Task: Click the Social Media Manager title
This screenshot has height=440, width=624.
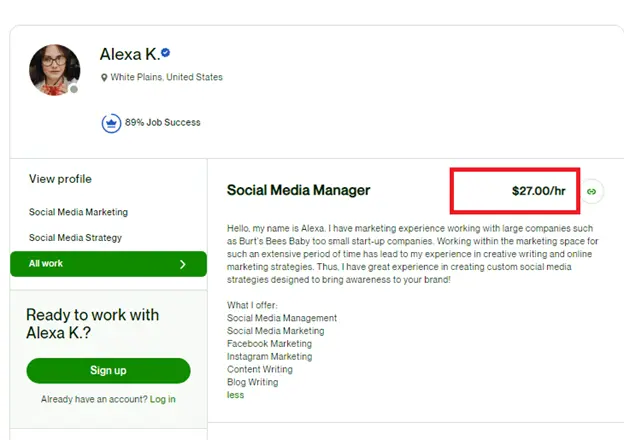Action: (298, 190)
